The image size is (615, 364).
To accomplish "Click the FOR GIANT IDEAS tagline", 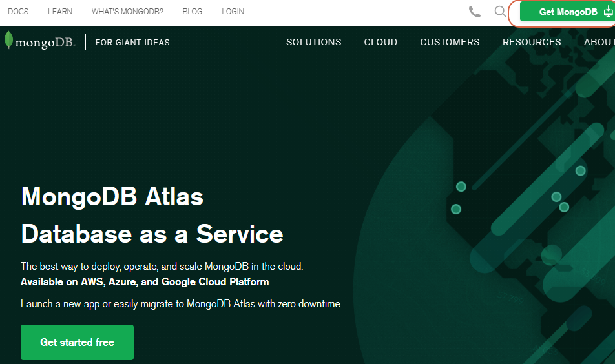I will tap(132, 43).
